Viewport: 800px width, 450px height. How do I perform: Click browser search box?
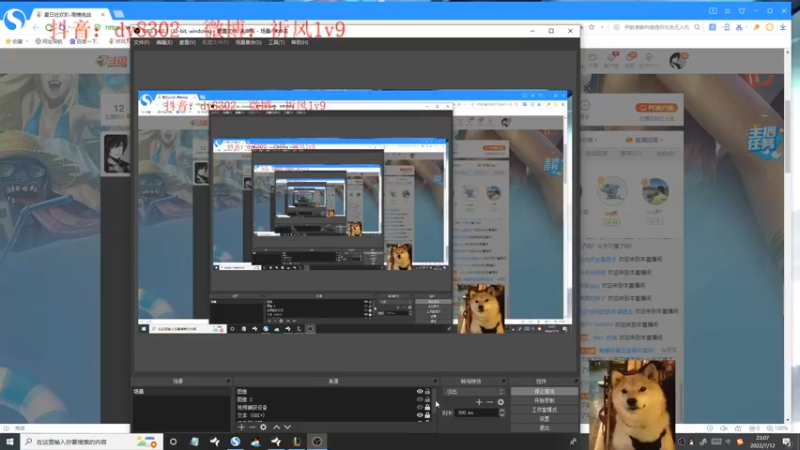click(656, 27)
